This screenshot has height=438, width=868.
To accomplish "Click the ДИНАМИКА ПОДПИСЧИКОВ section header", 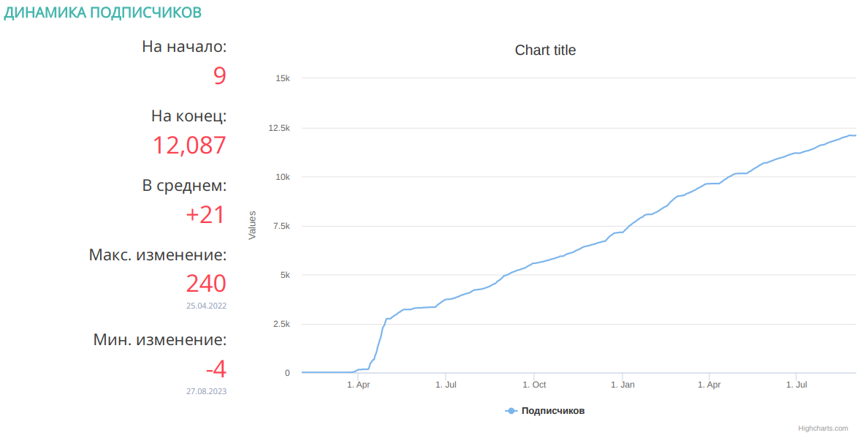I will tap(103, 12).
